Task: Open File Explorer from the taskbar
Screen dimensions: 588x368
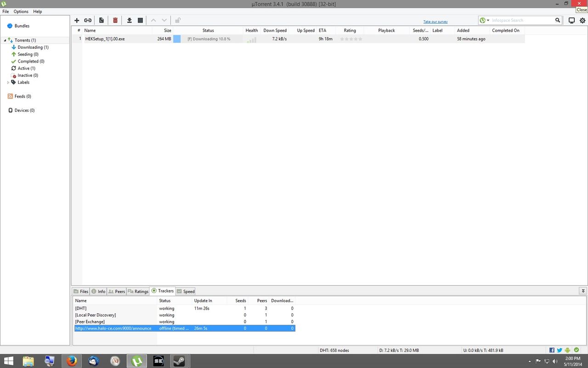Action: tap(28, 361)
